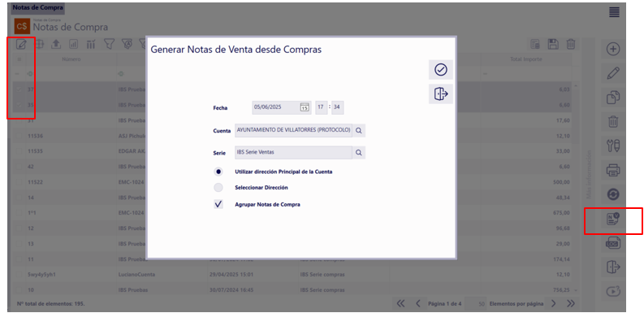Click the hour field showing 17
644x313 pixels.
(x=321, y=108)
